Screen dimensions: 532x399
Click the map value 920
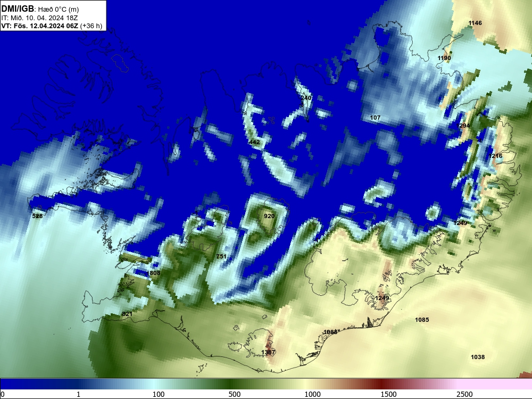[269, 216]
